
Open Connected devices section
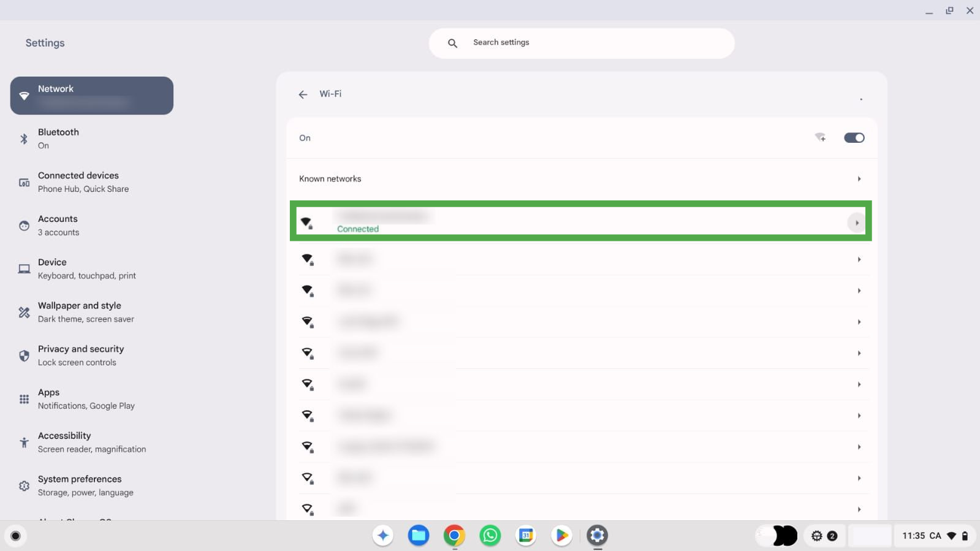[x=92, y=182]
